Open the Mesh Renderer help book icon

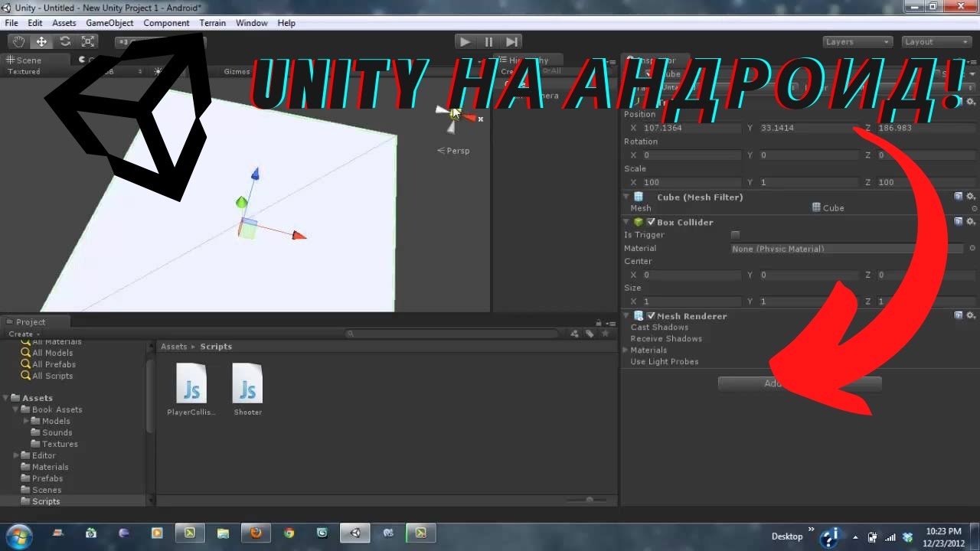click(x=959, y=315)
